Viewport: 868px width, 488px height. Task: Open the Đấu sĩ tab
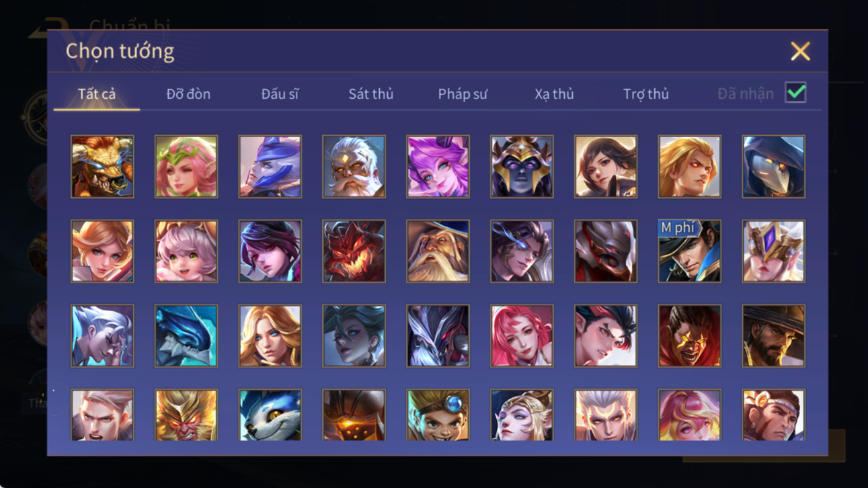click(280, 94)
